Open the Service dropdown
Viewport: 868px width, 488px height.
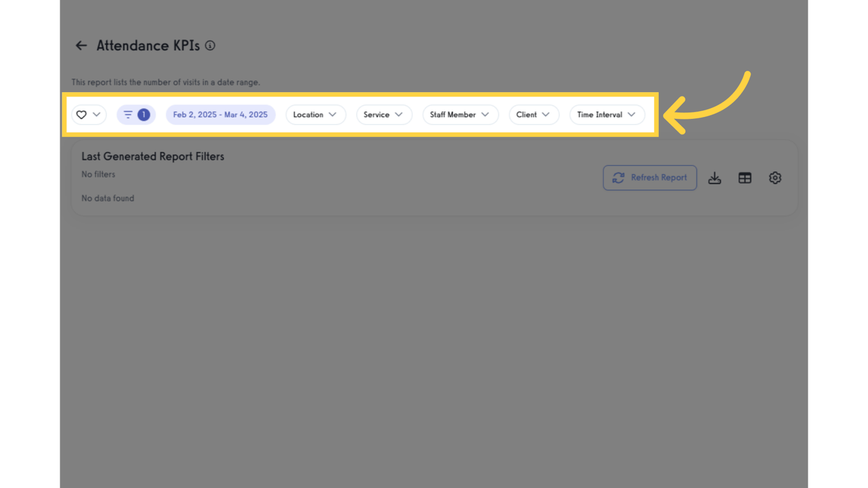pyautogui.click(x=384, y=114)
